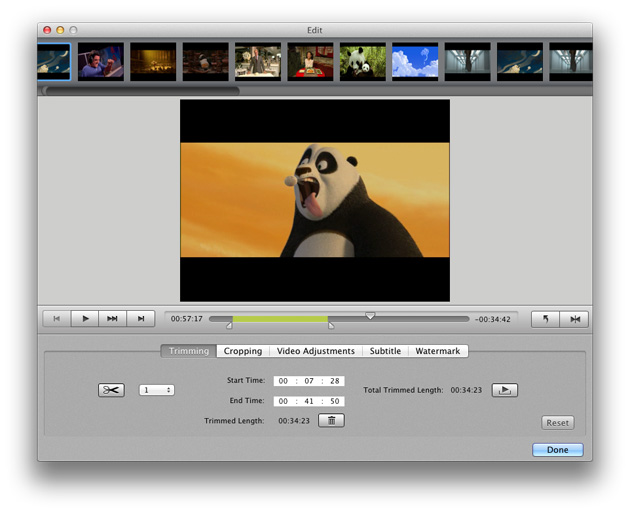Viewport: 630px width, 513px height.
Task: Click the scissors trim button
Action: coord(111,390)
